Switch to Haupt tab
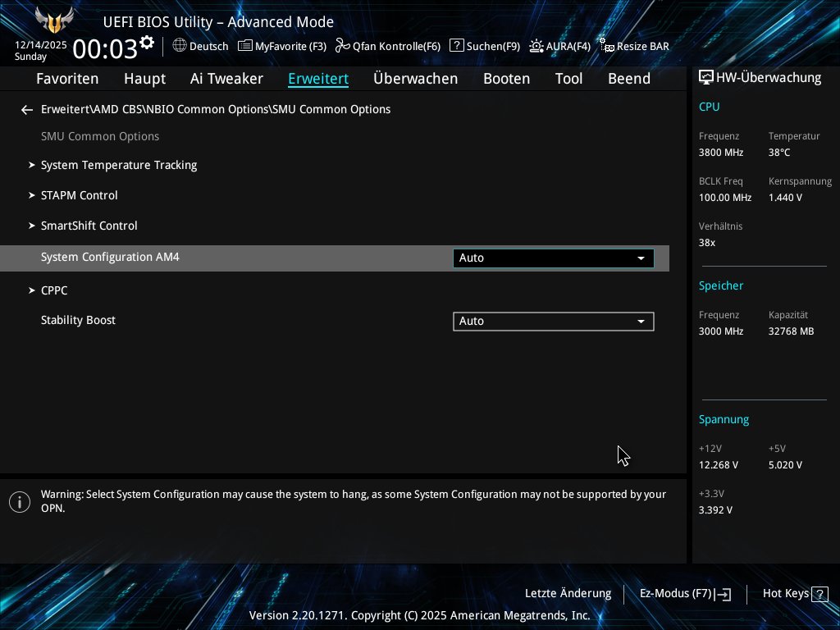Screen dimensions: 840x630 (x=144, y=79)
